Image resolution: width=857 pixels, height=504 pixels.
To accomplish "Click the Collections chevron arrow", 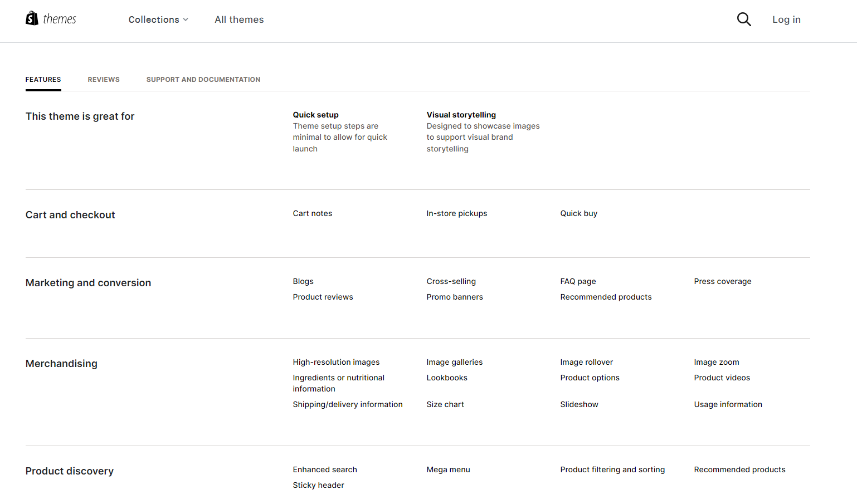I will click(186, 19).
